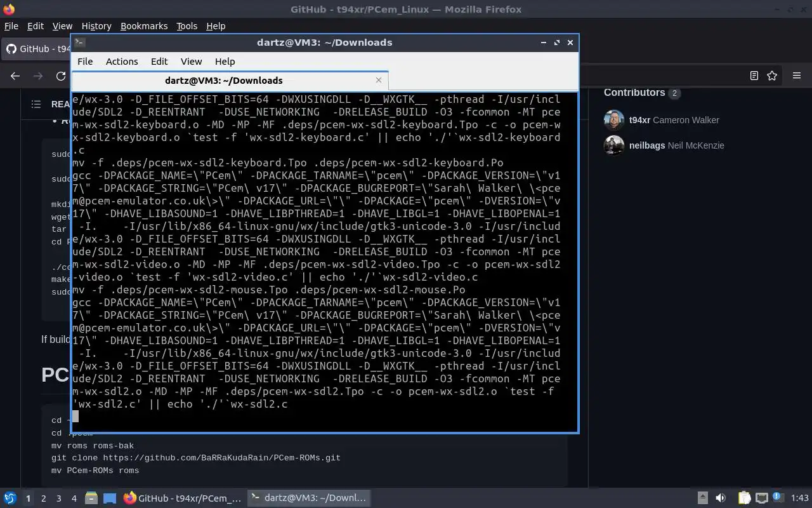812x508 pixels.
Task: Open neilbags Neil McKenzie contributor profile
Action: point(676,145)
